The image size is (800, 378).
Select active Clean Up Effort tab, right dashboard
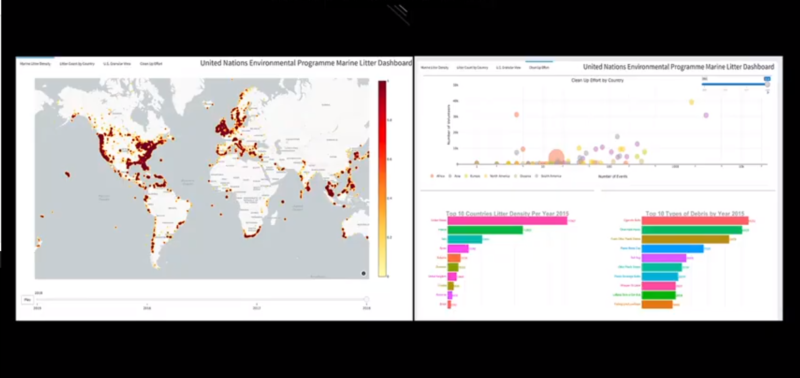click(539, 67)
